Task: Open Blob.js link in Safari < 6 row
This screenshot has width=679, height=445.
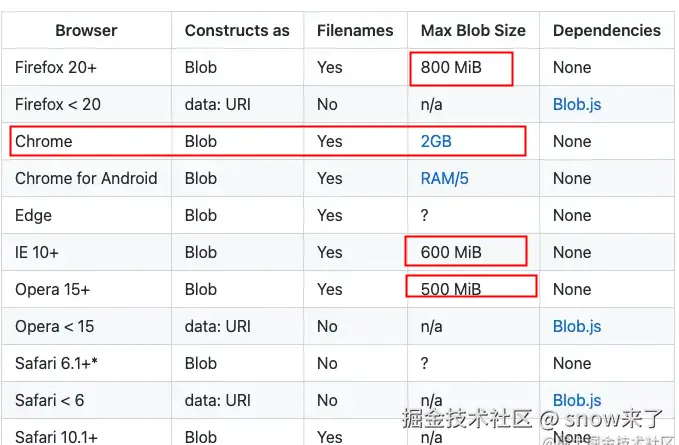Action: 577,400
